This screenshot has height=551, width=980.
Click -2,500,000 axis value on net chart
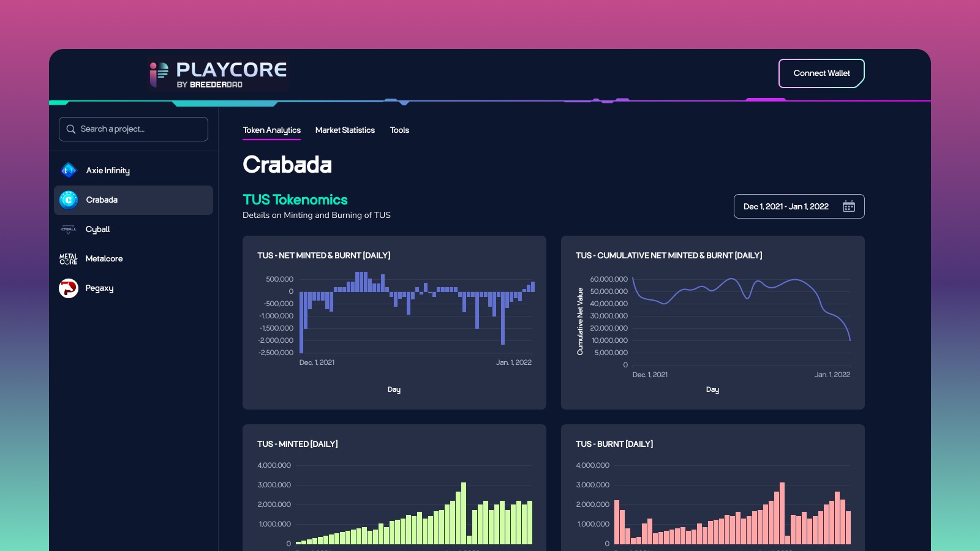(x=276, y=353)
